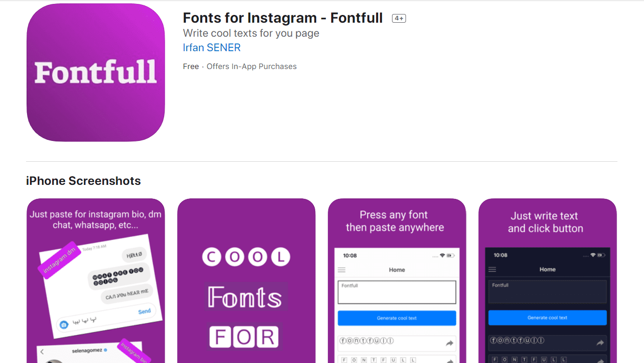The height and width of the screenshot is (363, 644).
Task: Click the Fontfull text field in light screenshot
Action: coord(397,292)
